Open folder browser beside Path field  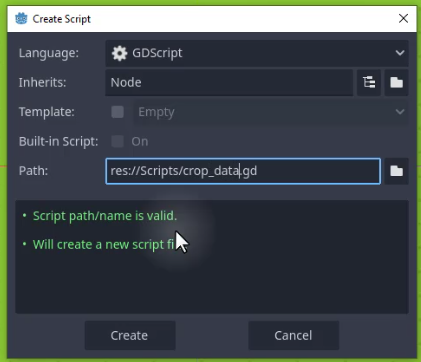tap(396, 171)
